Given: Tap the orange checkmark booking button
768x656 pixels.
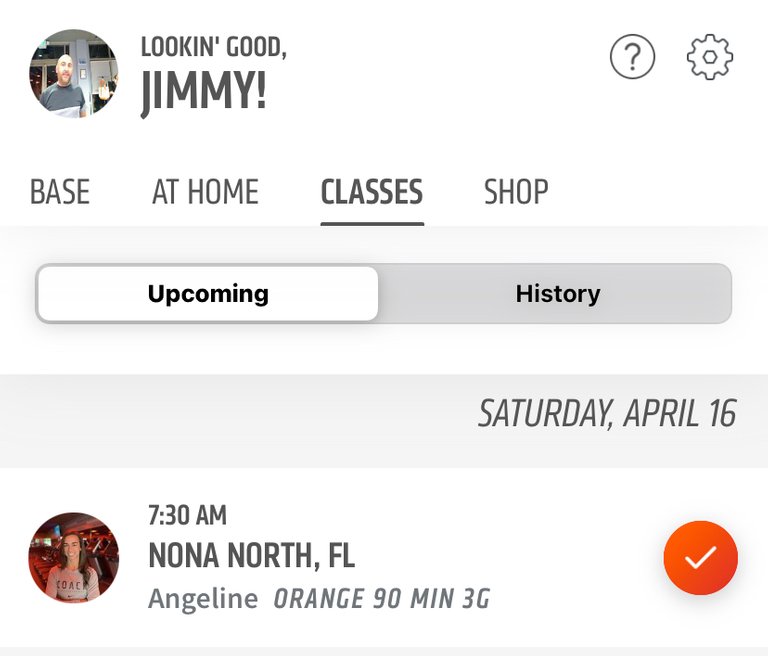Looking at the screenshot, I should coord(700,558).
